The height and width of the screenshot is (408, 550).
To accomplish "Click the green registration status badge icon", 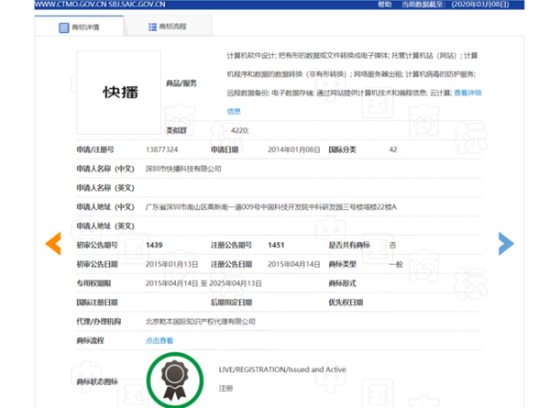I will [x=175, y=381].
